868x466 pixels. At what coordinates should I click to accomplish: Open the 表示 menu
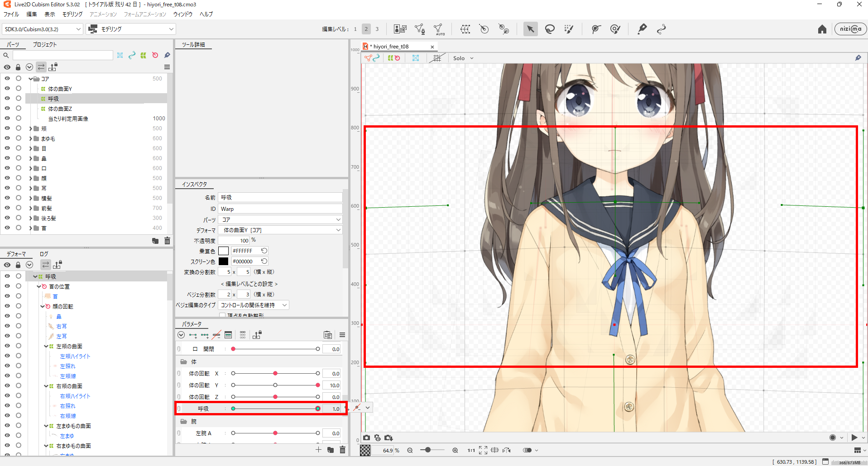[50, 14]
